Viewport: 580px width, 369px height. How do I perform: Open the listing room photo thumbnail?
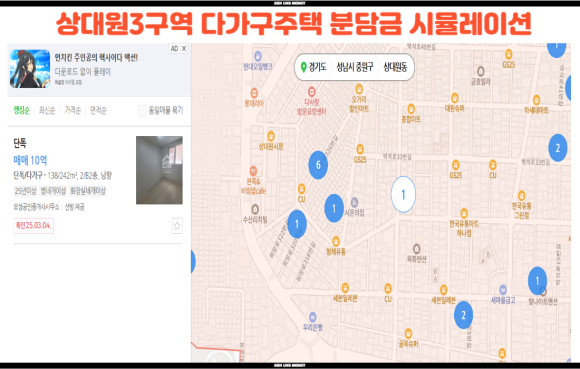pyautogui.click(x=159, y=170)
